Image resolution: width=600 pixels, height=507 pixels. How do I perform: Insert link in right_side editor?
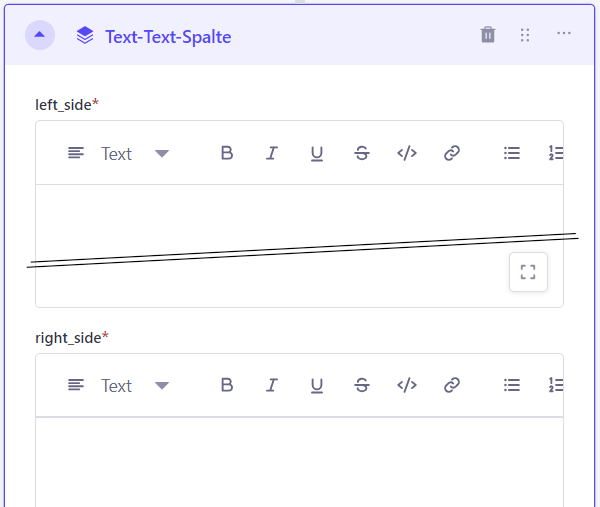coord(452,385)
